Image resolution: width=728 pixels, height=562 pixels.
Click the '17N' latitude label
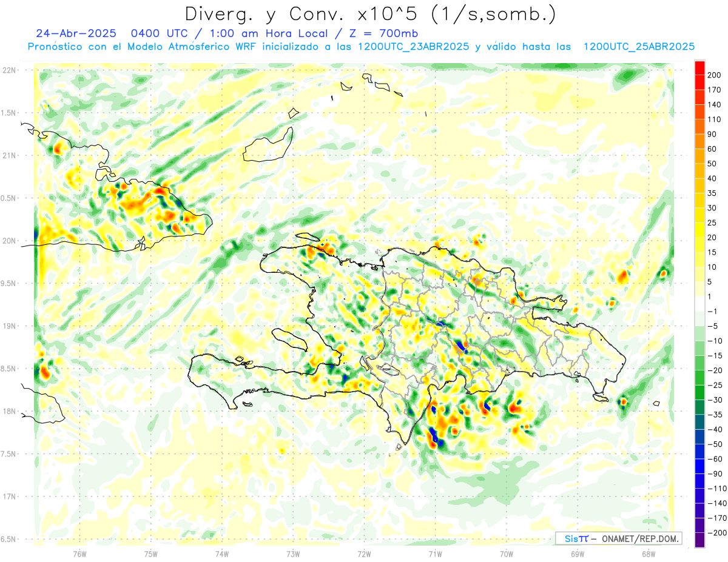point(8,497)
